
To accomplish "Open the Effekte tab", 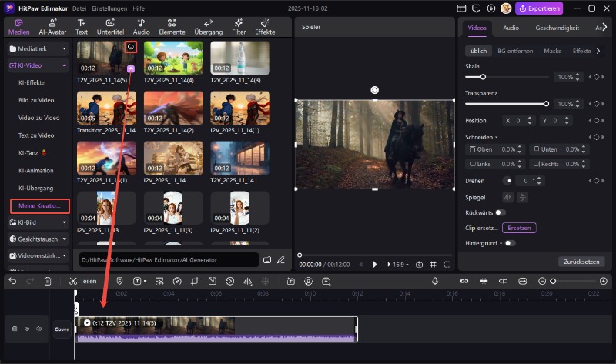I will pyautogui.click(x=265, y=27).
